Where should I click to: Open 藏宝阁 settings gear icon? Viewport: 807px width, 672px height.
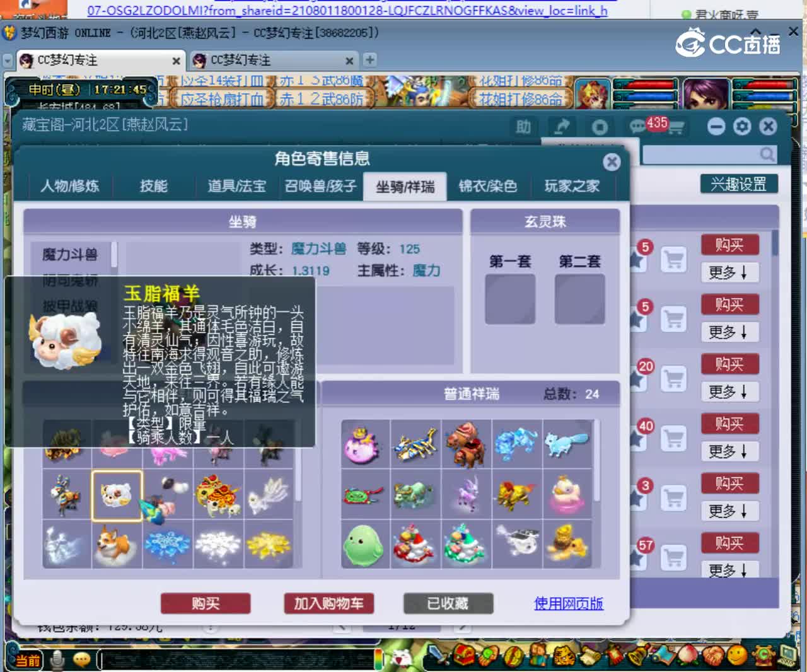(742, 127)
